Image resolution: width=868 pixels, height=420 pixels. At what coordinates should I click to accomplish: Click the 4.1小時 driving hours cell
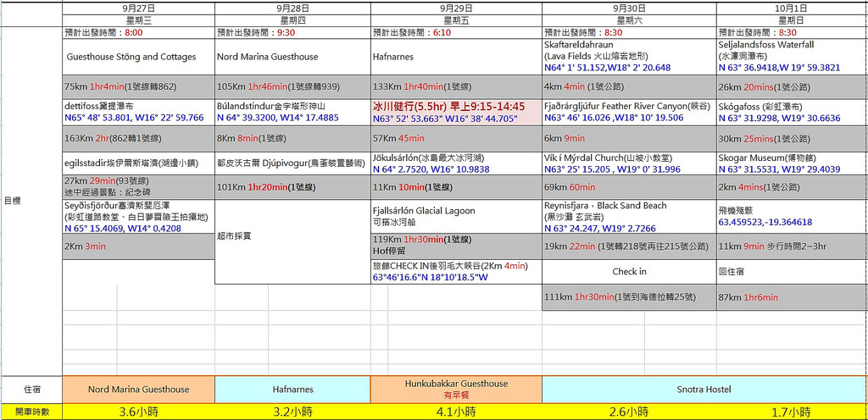coord(456,412)
